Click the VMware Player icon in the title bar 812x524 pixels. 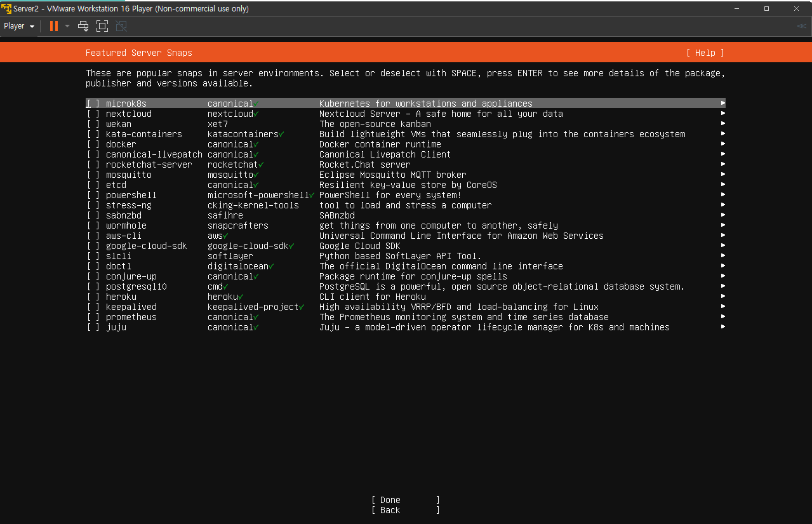coord(7,9)
